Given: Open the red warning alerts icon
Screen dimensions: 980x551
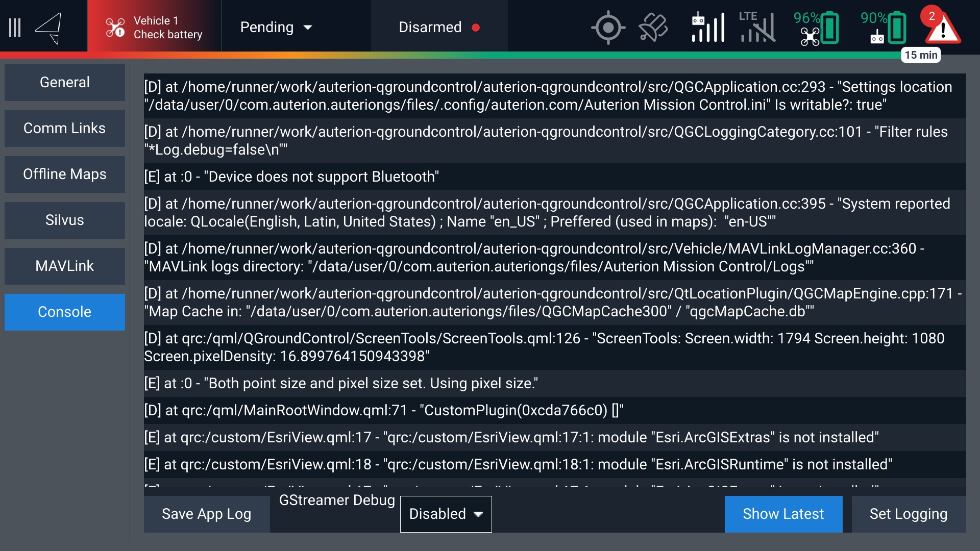Looking at the screenshot, I should (x=942, y=28).
